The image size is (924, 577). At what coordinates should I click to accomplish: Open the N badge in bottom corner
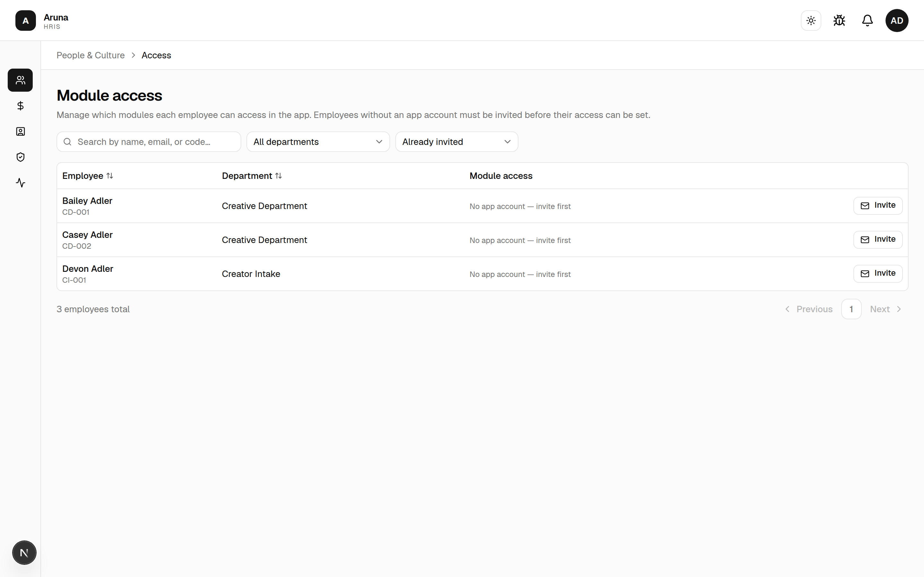pyautogui.click(x=24, y=552)
